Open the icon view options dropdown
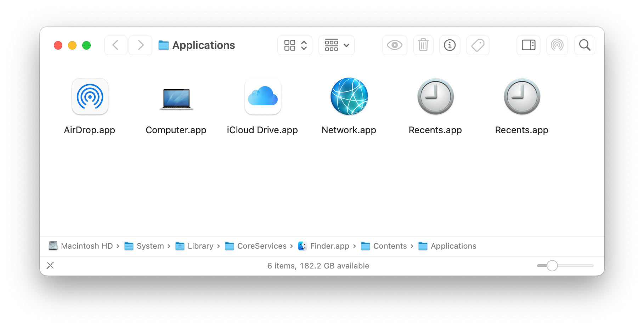The width and height of the screenshot is (644, 328). coord(294,45)
